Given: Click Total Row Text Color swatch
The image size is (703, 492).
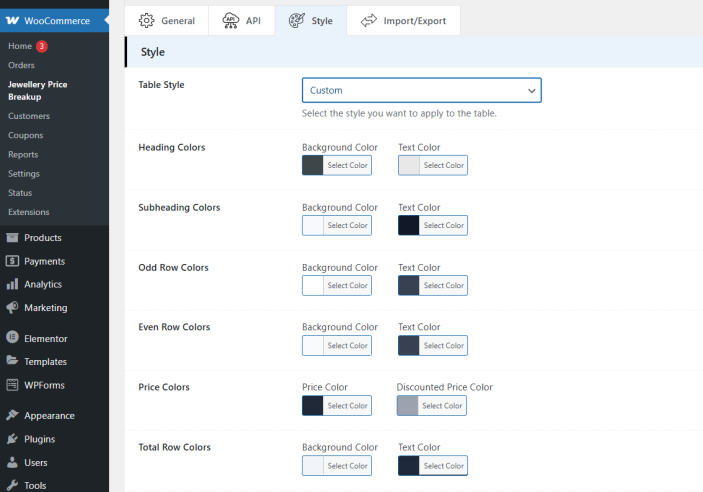Looking at the screenshot, I should tap(409, 466).
